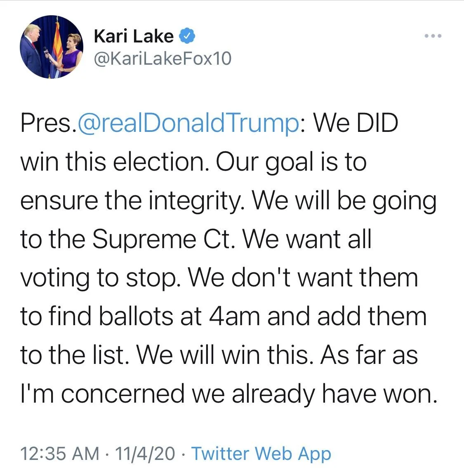Click the word 'DID' in the tweet
Image resolution: width=464 pixels, height=476 pixels.
click(377, 123)
